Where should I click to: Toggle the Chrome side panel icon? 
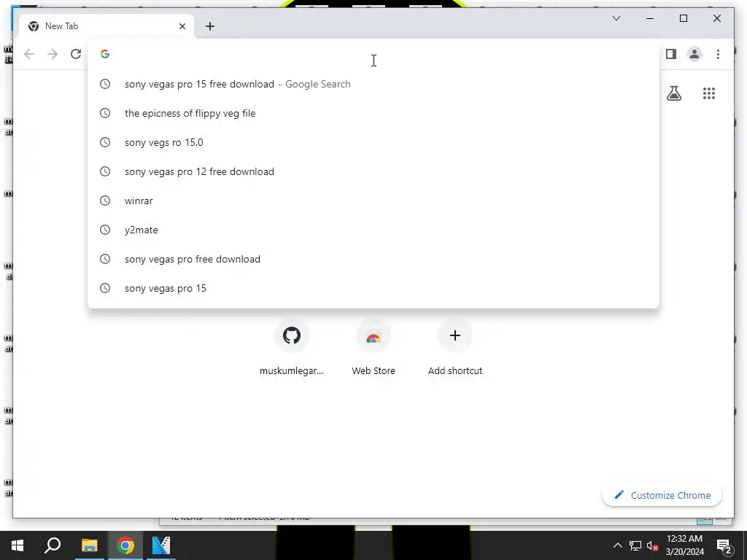[x=671, y=54]
